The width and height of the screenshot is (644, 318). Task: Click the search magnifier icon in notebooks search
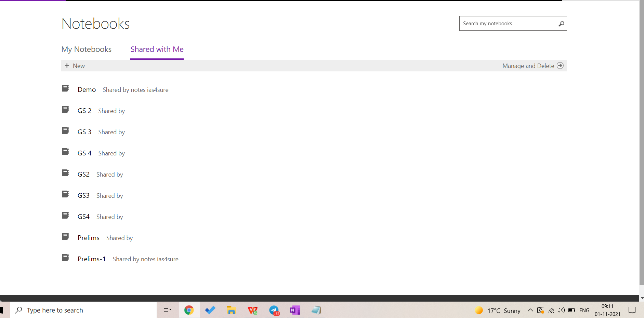pos(561,24)
